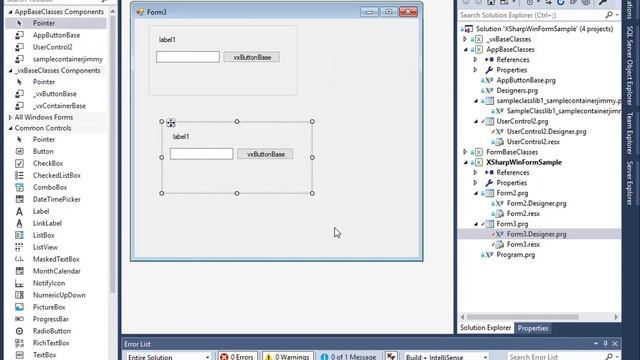Select the Label control in toolbox
The image size is (640, 360).
[x=41, y=211]
